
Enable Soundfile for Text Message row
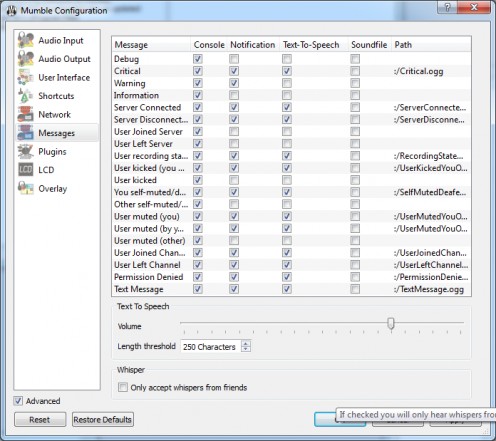pyautogui.click(x=355, y=289)
